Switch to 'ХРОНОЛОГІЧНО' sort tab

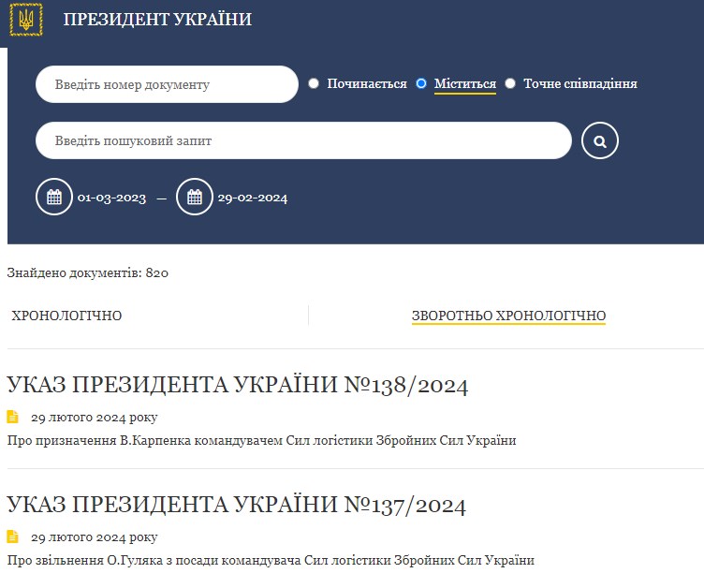point(66,316)
